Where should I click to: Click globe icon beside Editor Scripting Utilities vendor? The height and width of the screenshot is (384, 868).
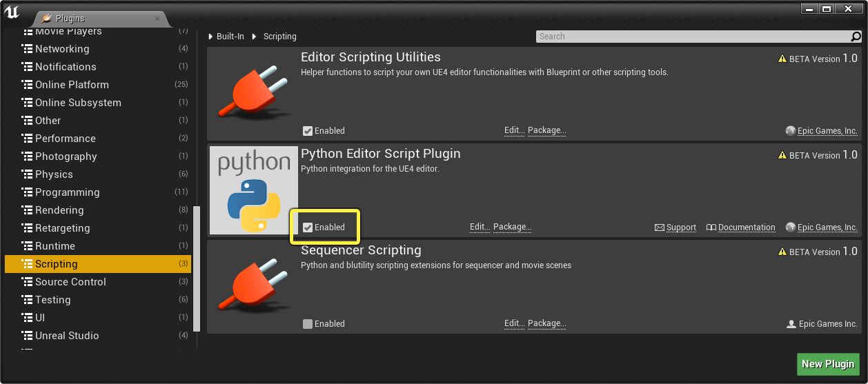pos(791,131)
